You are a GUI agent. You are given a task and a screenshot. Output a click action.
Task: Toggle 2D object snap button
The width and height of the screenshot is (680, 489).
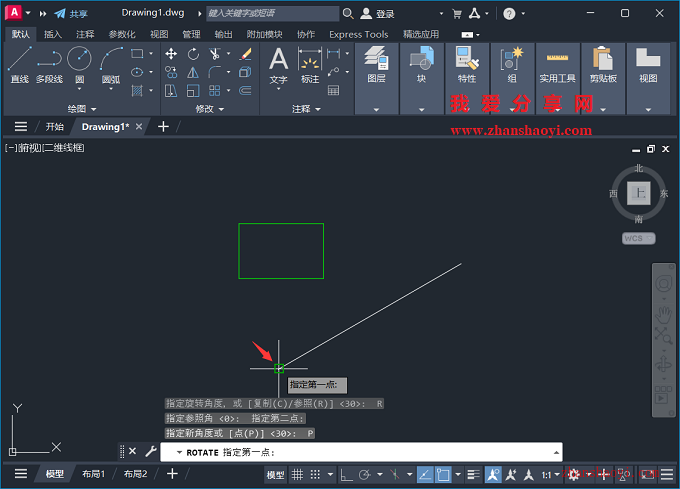(x=443, y=475)
